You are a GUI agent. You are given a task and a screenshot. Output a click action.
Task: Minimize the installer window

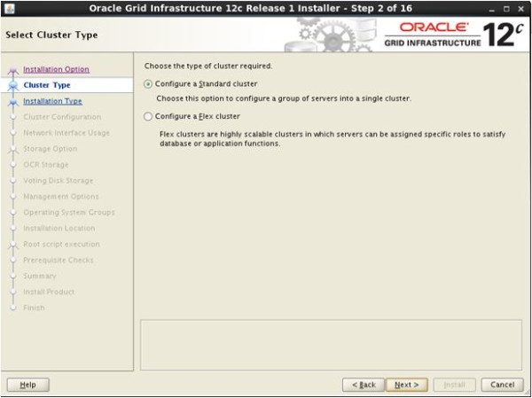[x=491, y=10]
